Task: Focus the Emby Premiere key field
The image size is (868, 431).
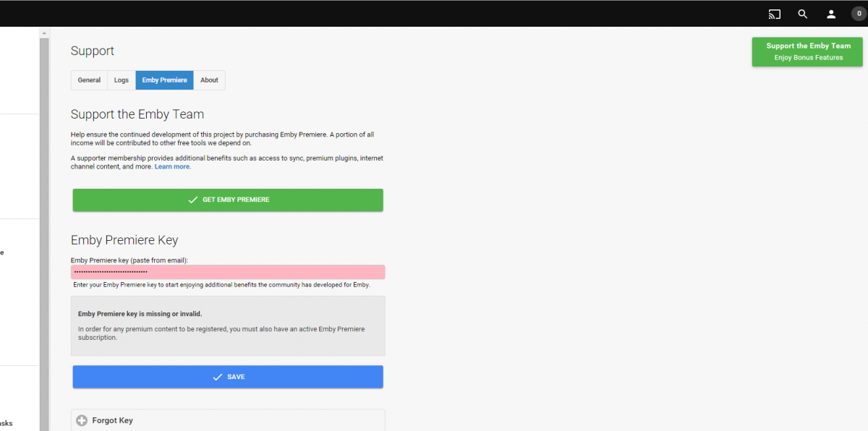Action: point(228,272)
